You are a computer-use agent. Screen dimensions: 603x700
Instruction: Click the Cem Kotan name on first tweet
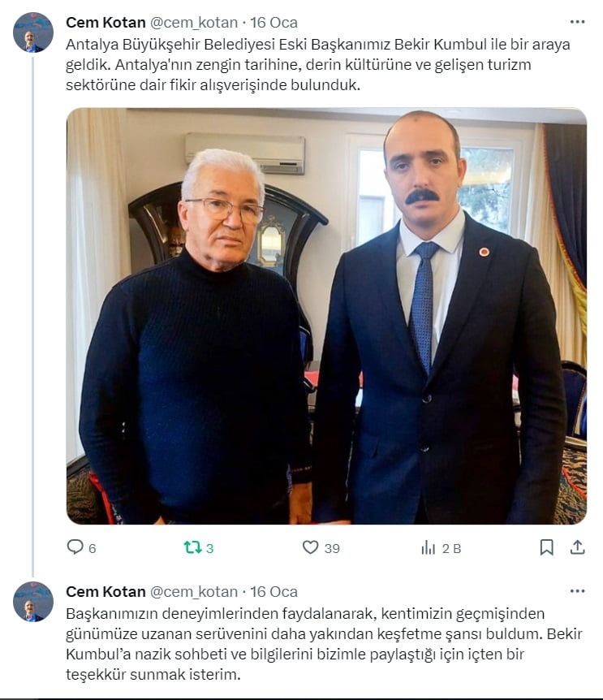tap(106, 22)
